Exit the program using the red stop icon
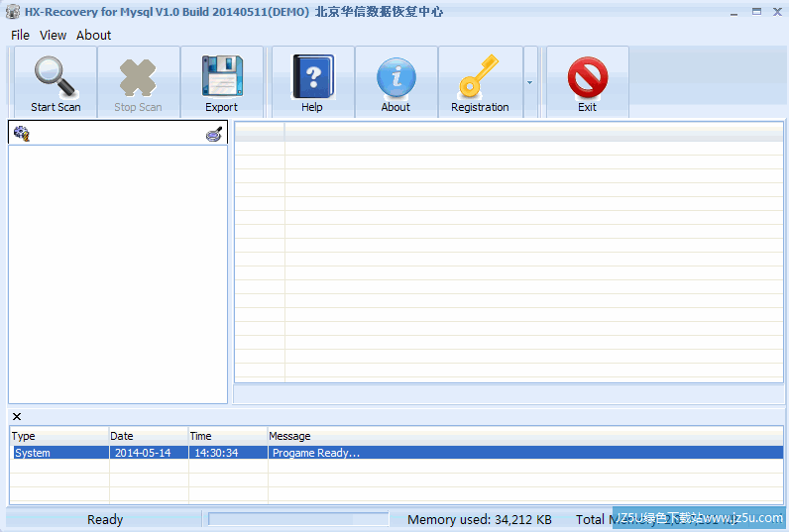789x532 pixels. tap(588, 83)
